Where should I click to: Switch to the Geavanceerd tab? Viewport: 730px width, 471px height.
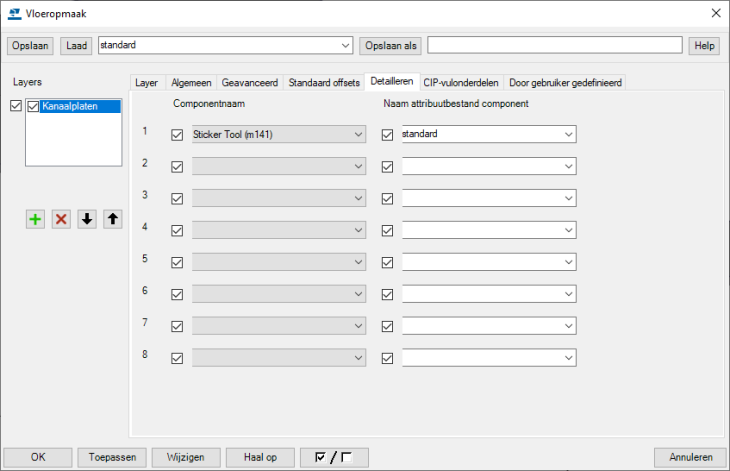click(x=250, y=82)
